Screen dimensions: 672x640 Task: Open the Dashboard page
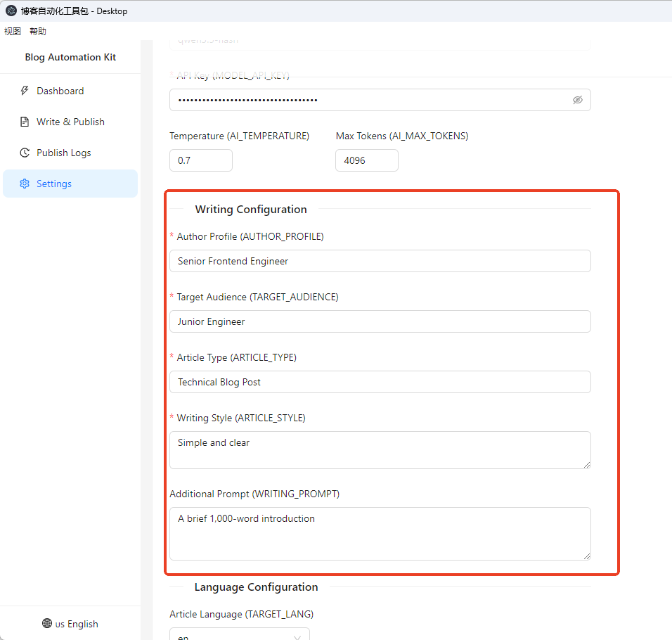pos(70,91)
